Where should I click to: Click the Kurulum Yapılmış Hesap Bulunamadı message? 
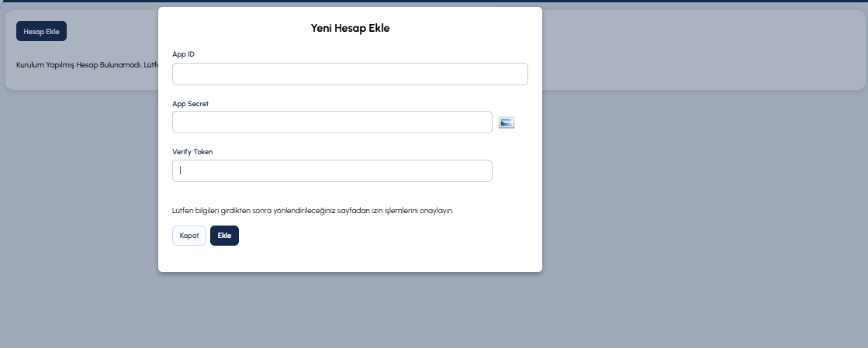pos(87,65)
